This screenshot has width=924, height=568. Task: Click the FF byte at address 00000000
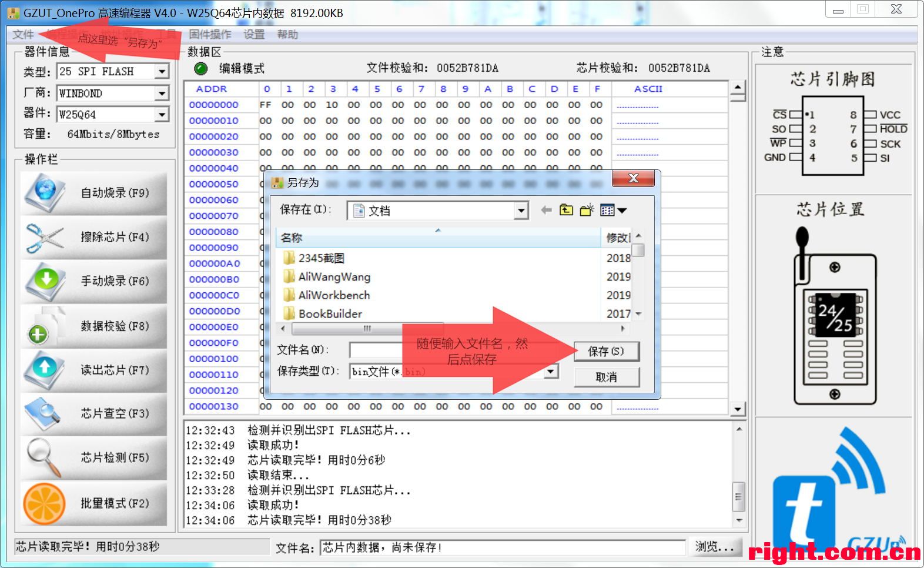266,105
